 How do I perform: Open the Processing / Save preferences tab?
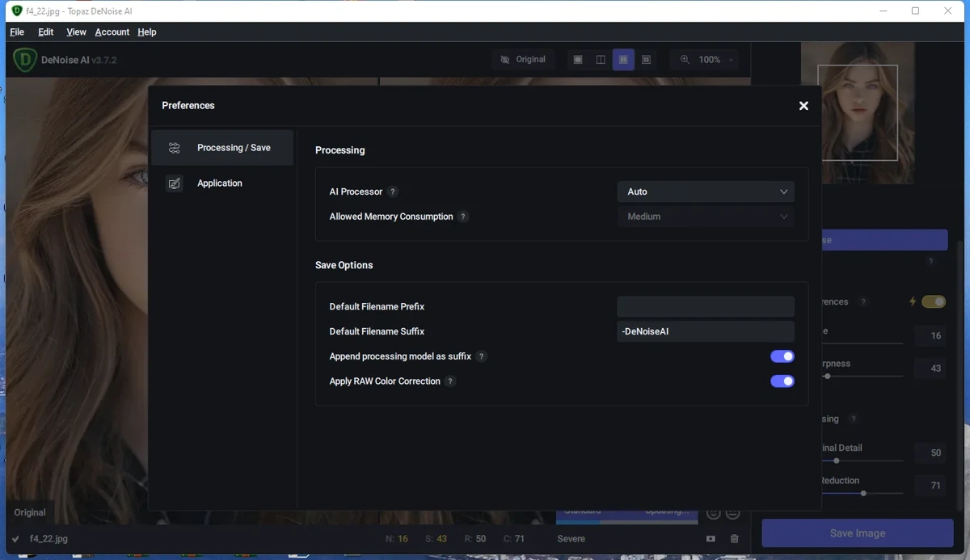coord(222,148)
